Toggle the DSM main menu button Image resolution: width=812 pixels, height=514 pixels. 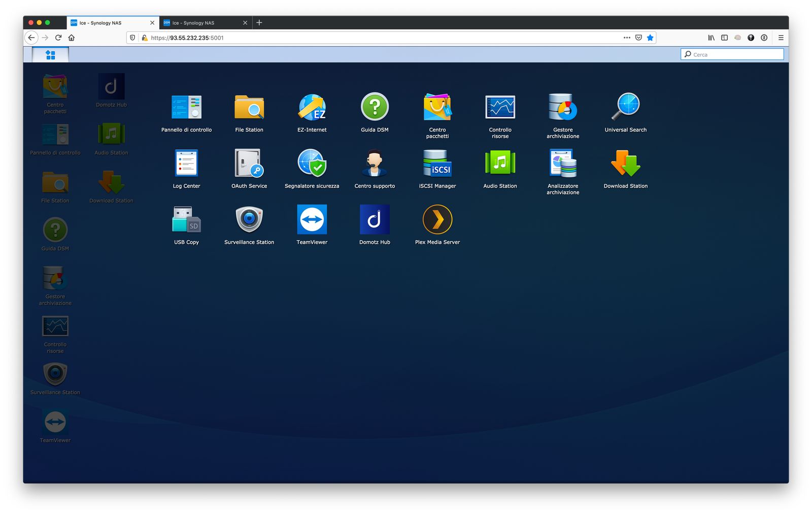[50, 55]
